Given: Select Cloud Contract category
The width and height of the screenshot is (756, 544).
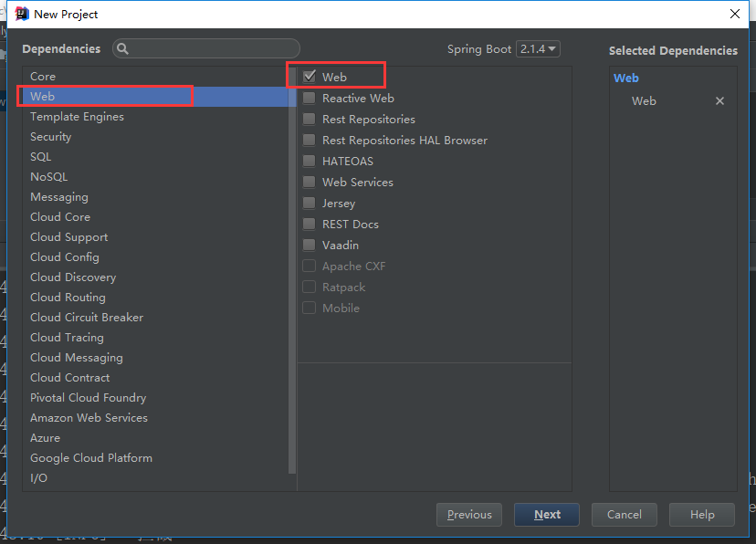Looking at the screenshot, I should pyautogui.click(x=155, y=378).
